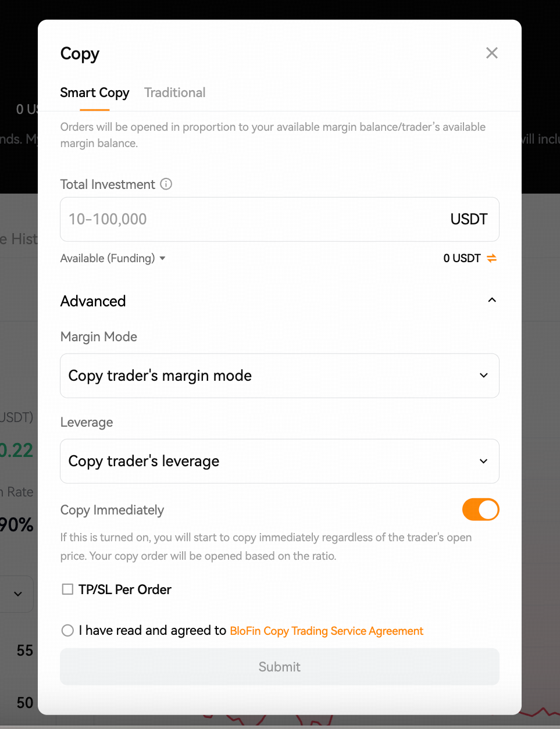Open the Leverage dropdown
Screen dimensions: 560x729
tap(280, 461)
